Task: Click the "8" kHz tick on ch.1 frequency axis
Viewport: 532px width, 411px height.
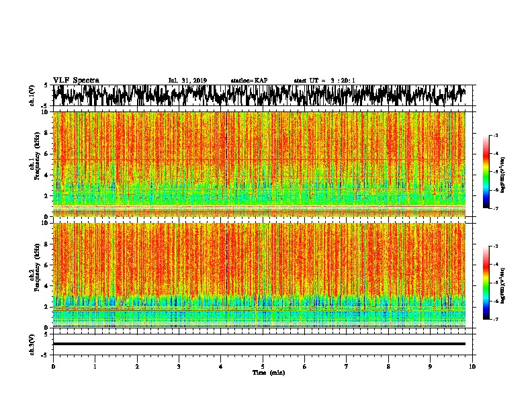Action: [47, 133]
